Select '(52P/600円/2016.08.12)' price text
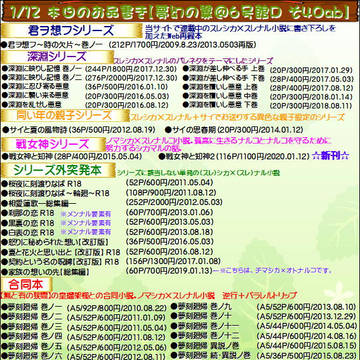 pos(169,251)
